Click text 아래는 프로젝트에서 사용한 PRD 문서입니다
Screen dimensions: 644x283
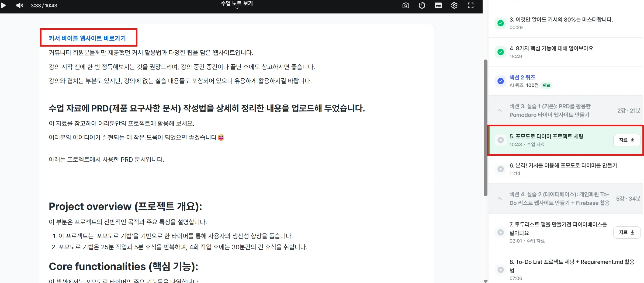click(x=106, y=160)
